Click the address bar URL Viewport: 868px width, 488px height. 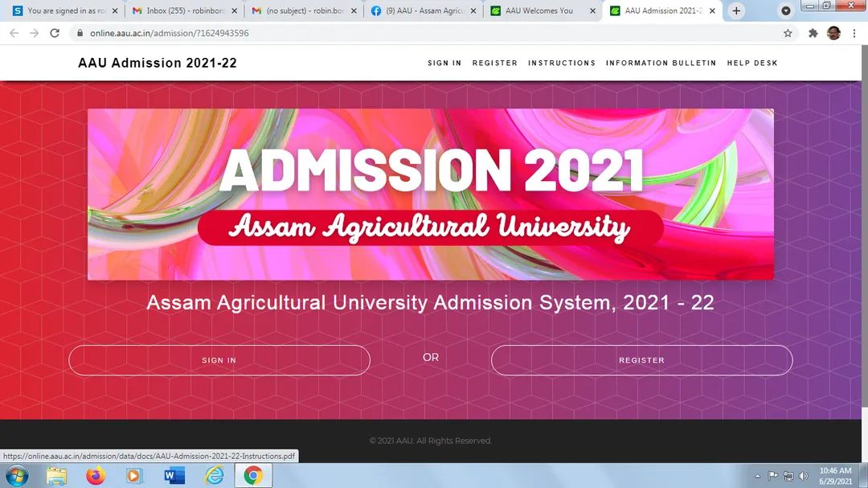(170, 33)
